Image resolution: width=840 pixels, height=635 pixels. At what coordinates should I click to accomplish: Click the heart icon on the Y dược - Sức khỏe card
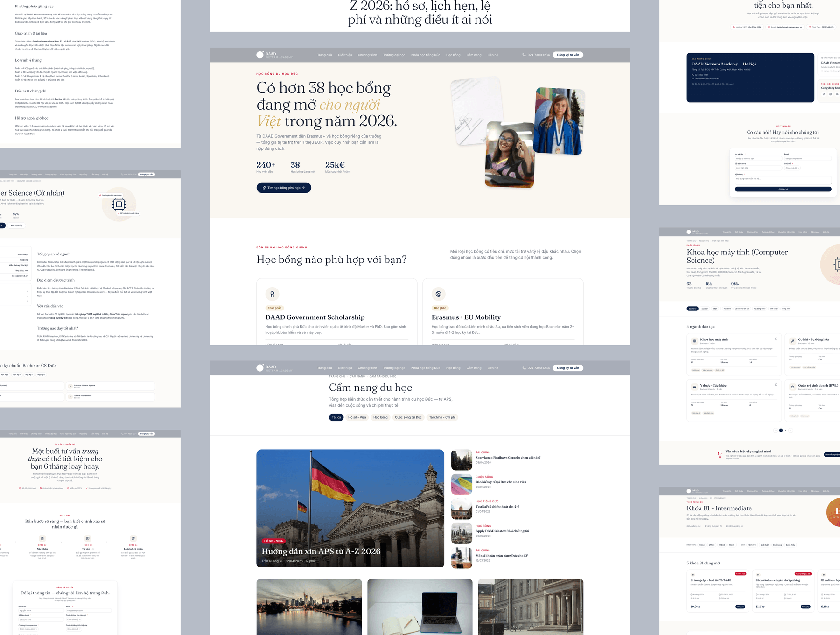tap(694, 387)
